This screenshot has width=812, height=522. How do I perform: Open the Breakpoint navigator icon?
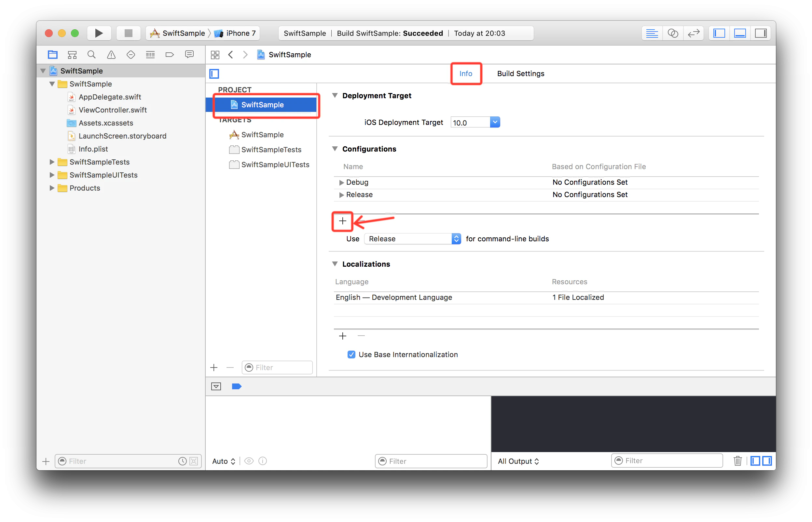point(170,55)
